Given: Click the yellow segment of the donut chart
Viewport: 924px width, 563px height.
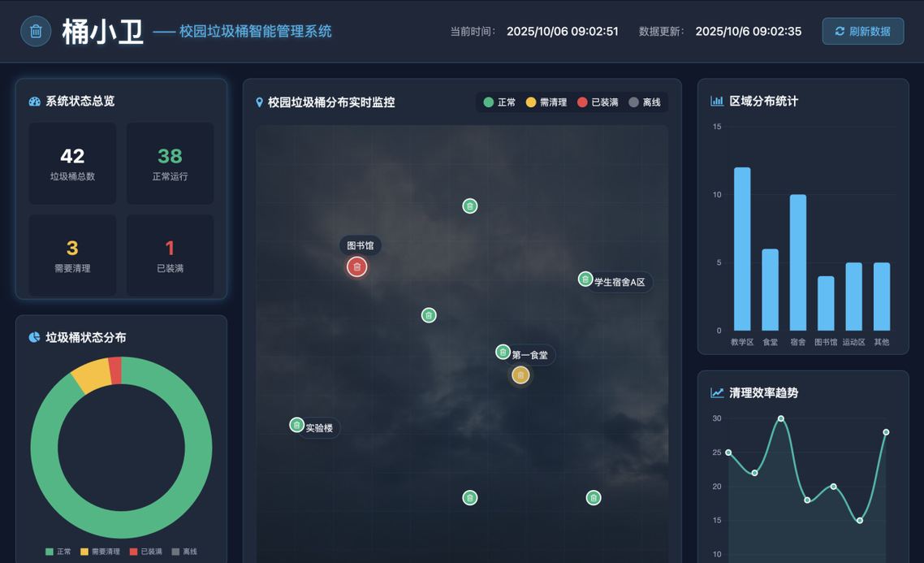Looking at the screenshot, I should [91, 375].
